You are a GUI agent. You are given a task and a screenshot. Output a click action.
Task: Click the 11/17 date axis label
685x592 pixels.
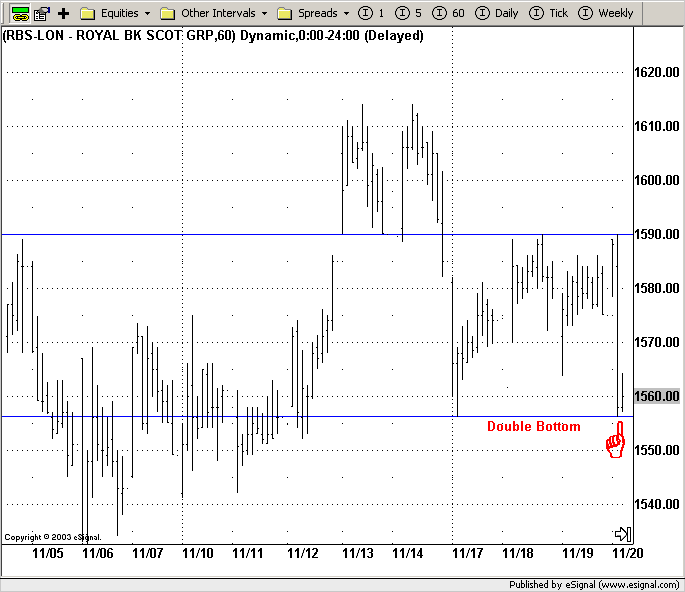467,554
